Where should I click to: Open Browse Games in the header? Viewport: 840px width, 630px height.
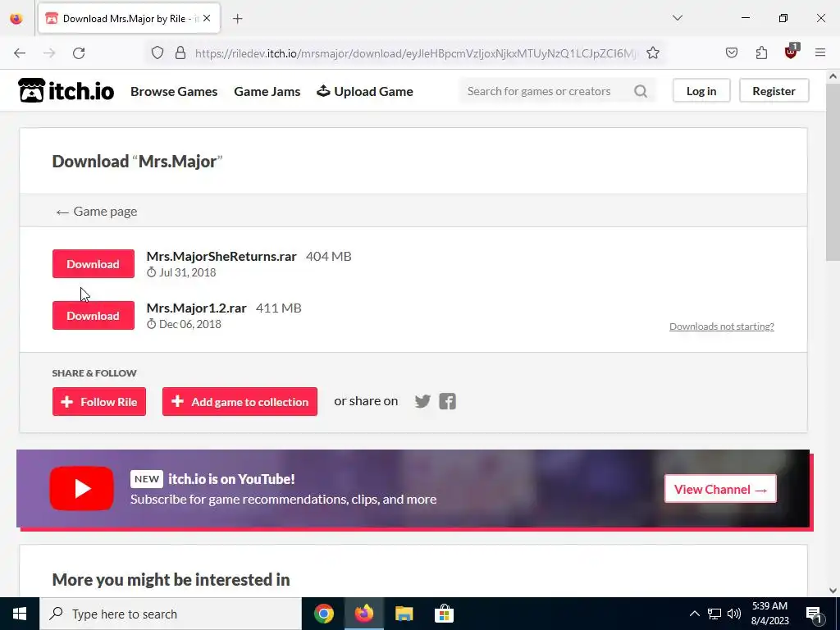pos(174,92)
